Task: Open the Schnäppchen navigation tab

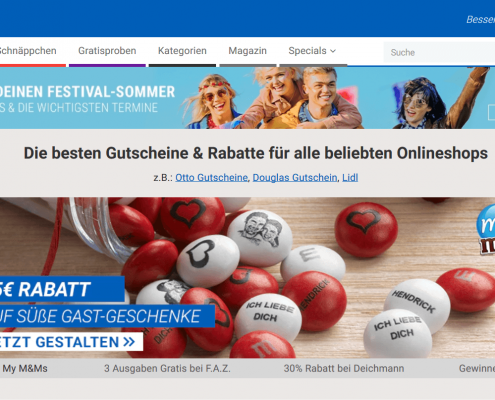Action: [28, 51]
